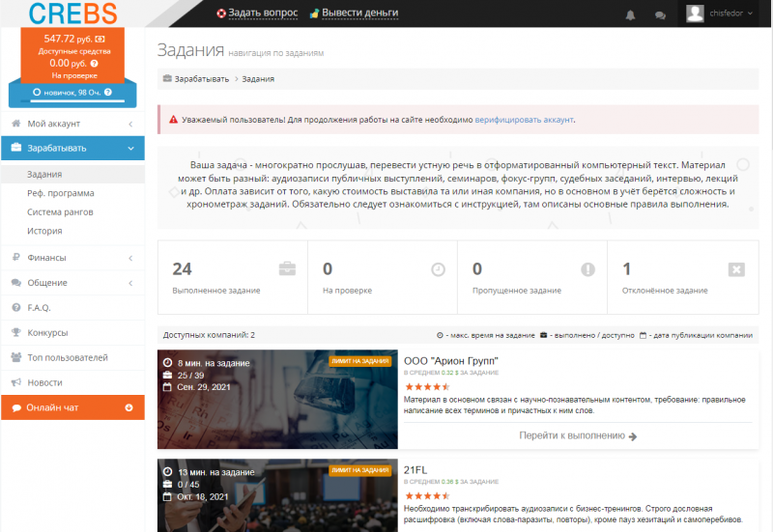Screen dimensions: 773x532
Task: Click the question icon beside F.A.Q.
Action: point(16,307)
